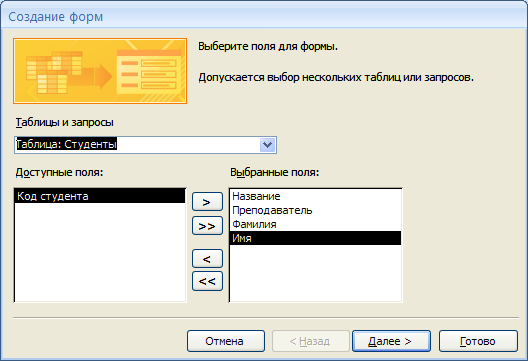Select Преподаватель in selected fields list
Image resolution: width=528 pixels, height=361 pixels.
pos(315,210)
